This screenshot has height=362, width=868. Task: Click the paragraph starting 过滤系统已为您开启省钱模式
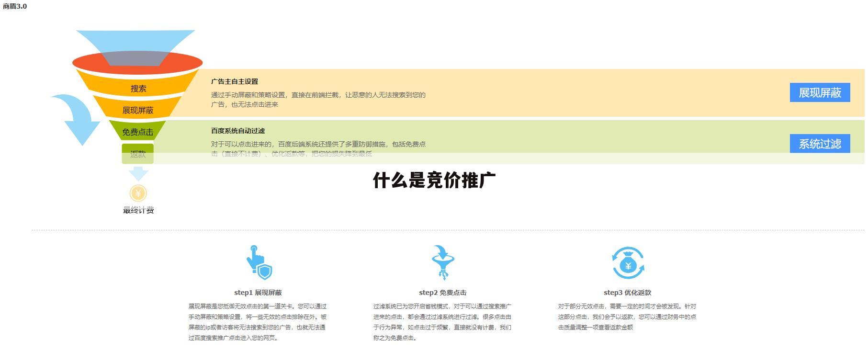(443, 322)
